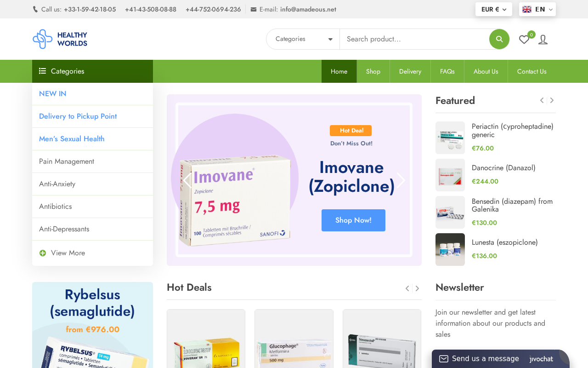Click the Bensedin product thumbnail
Screen dimensions: 588x368
450,212
